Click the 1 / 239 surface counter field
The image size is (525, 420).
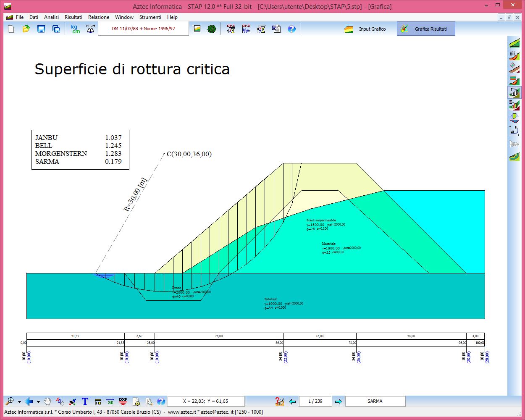point(315,402)
